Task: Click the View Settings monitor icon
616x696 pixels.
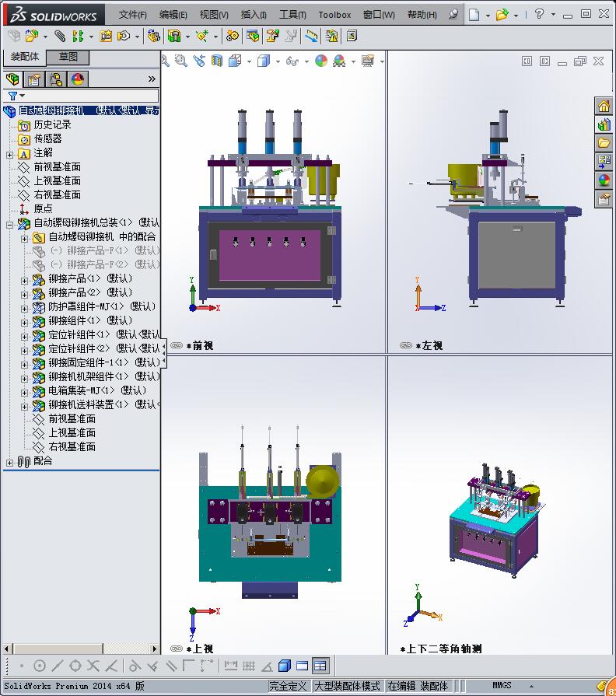Action: [x=367, y=61]
